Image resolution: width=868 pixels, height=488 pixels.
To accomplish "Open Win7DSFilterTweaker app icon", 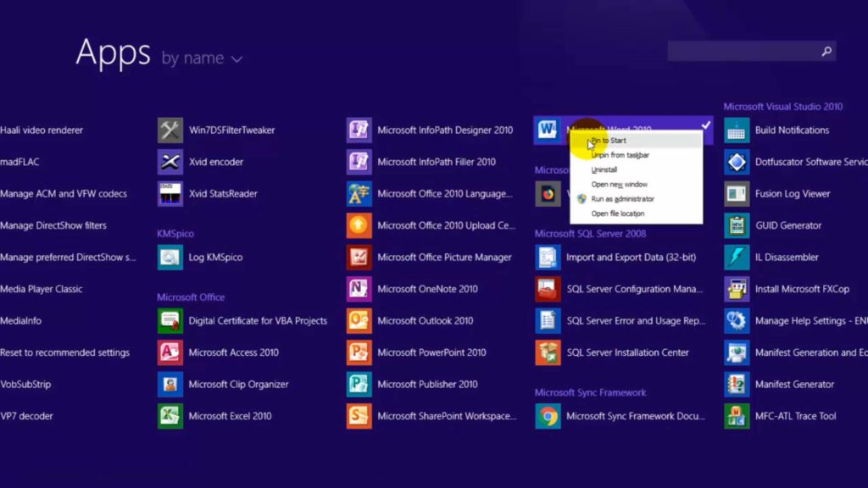I will click(170, 130).
